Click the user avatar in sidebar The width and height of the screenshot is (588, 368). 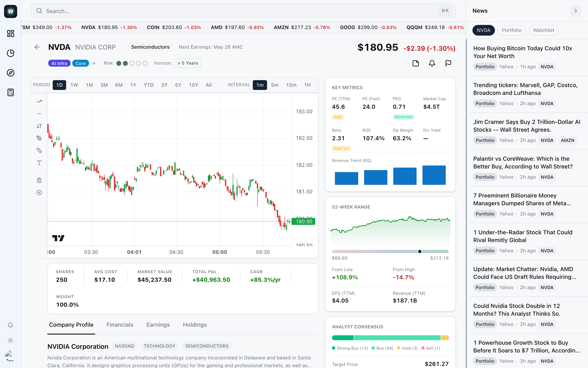coord(9,355)
